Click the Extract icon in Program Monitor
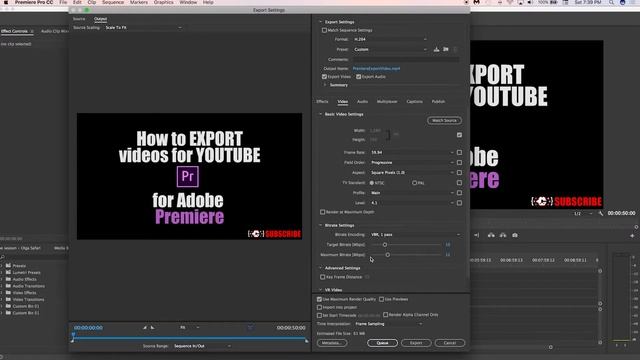This screenshot has height=360, width=640. pos(503,235)
